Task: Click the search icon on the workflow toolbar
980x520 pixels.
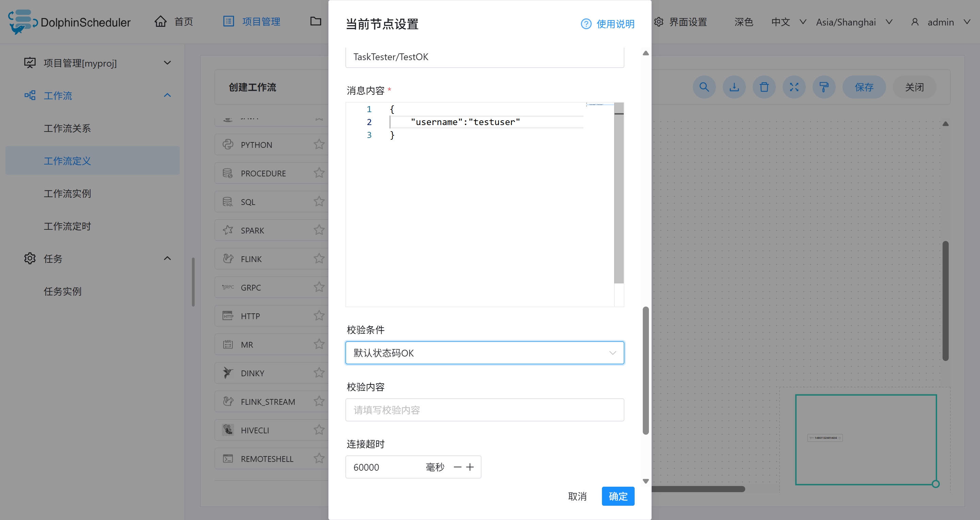Action: 704,87
